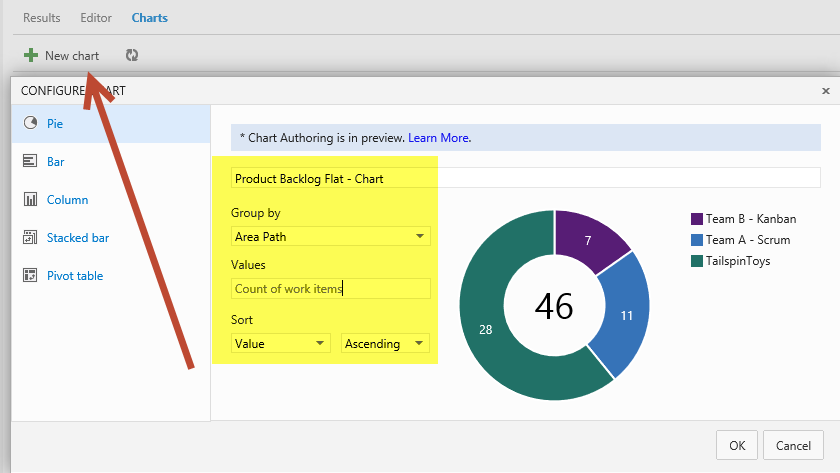Select the Pivot table icon
840x473 pixels.
point(30,276)
